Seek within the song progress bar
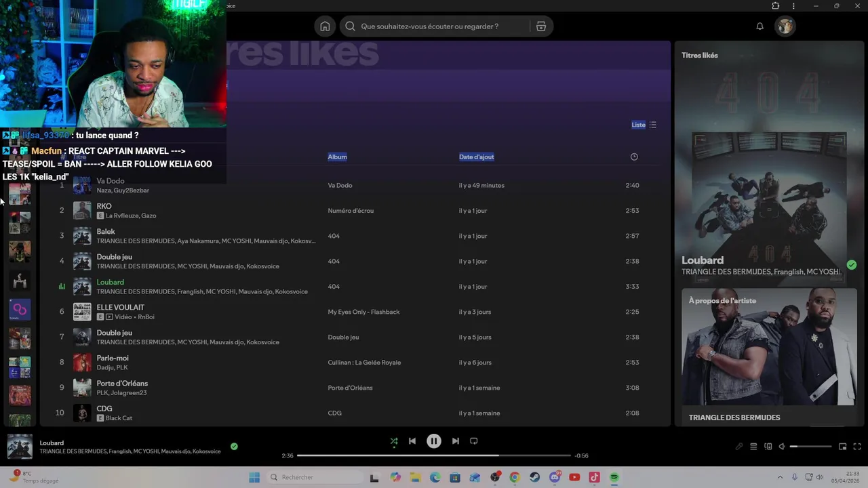 point(434,455)
